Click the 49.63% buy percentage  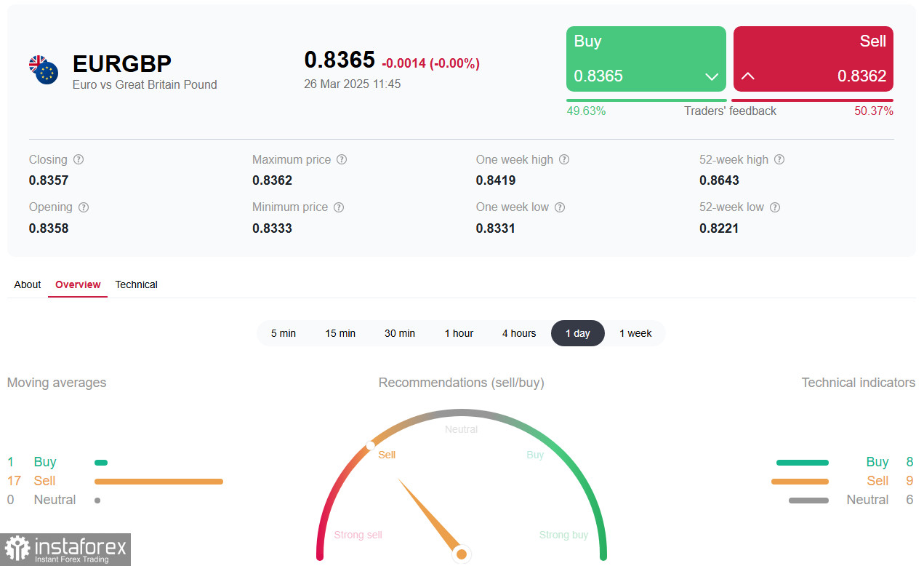tap(586, 111)
